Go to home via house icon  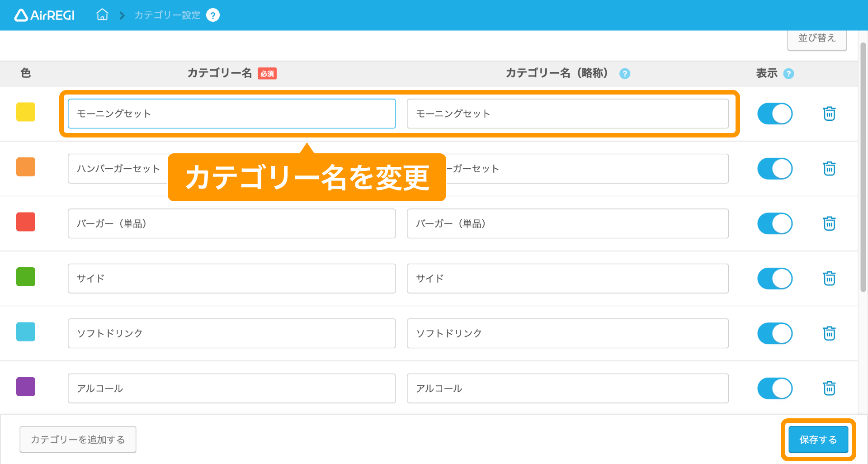pos(102,15)
